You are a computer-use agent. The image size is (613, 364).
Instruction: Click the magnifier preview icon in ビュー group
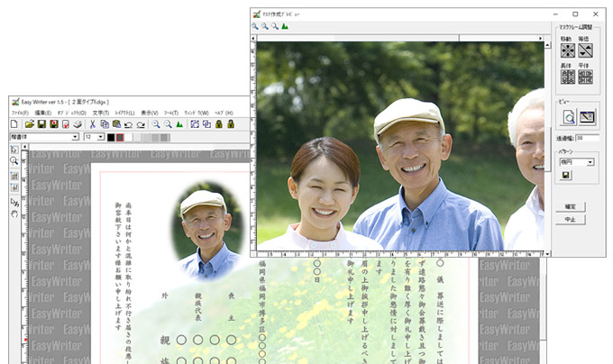point(569,117)
